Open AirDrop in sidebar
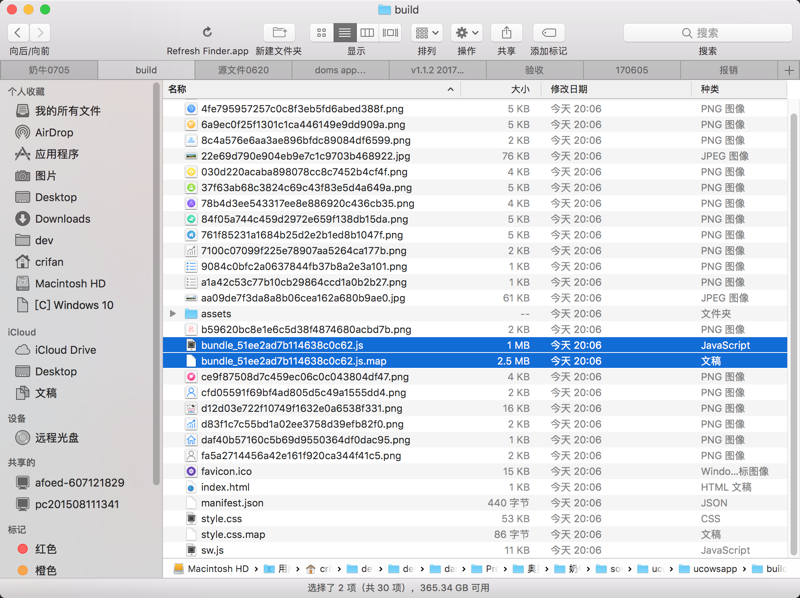800x598 pixels. click(54, 133)
